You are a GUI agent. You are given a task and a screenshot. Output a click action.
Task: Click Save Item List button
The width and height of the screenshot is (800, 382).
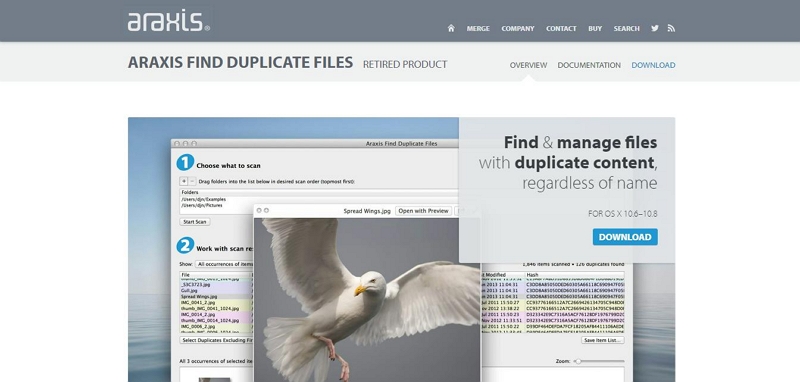[603, 340]
